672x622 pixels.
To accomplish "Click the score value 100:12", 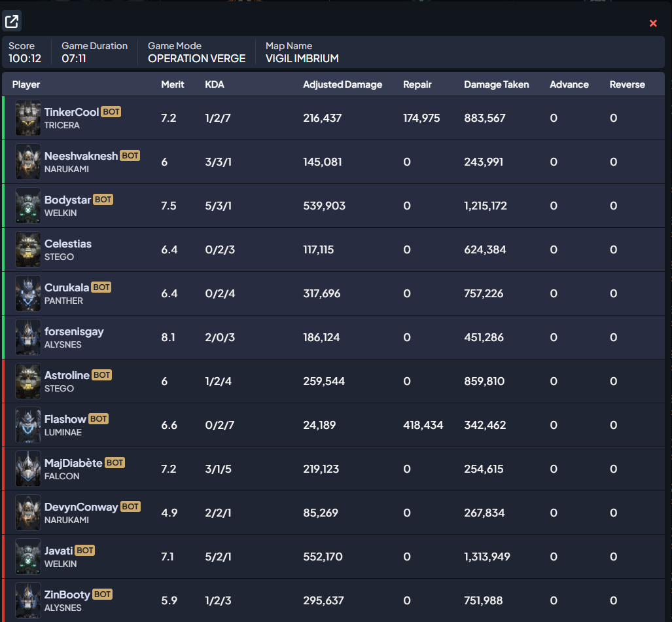I will coord(25,58).
